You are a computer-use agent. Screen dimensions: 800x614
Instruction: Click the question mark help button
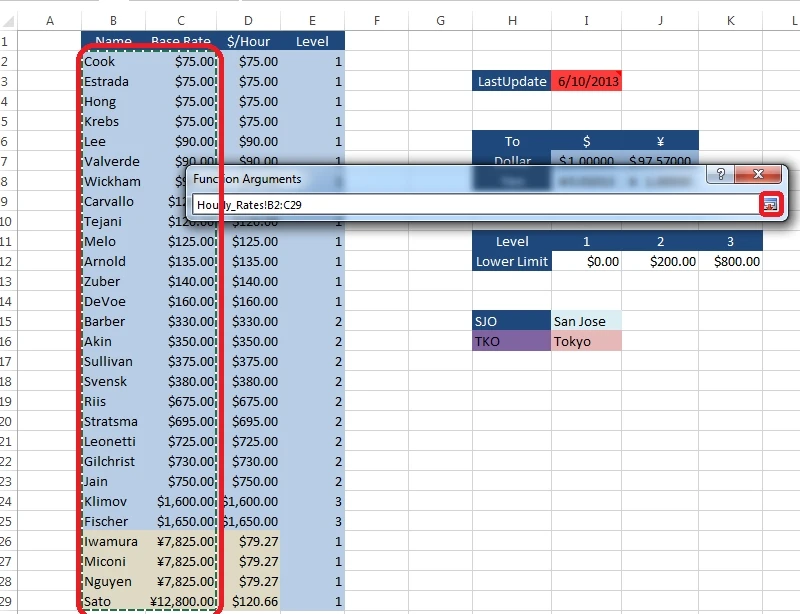[718, 174]
